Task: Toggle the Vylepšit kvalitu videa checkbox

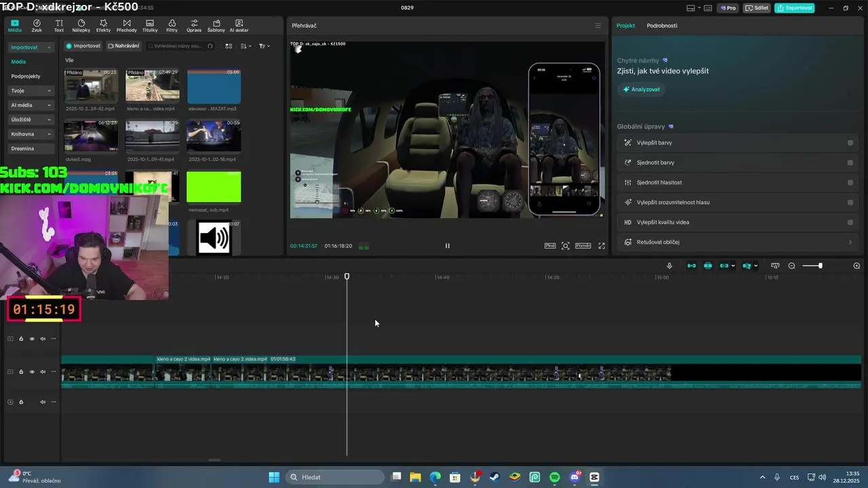Action: (850, 222)
